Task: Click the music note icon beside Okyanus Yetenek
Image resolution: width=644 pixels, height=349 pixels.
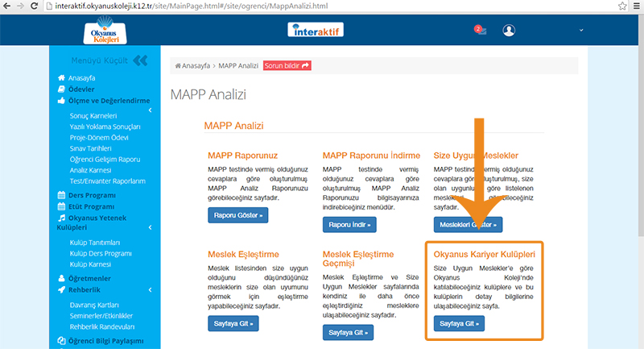Action: pyautogui.click(x=61, y=218)
